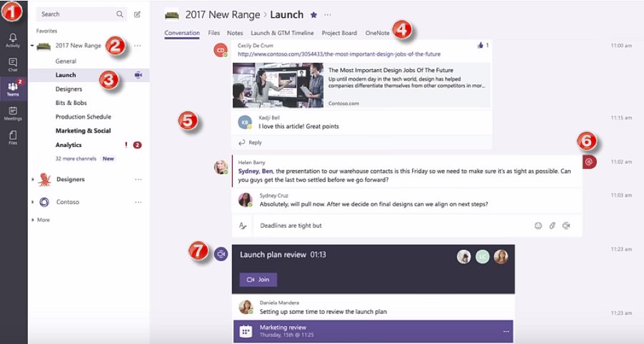Click the meet now video icon in reply box
This screenshot has width=644, height=344.
click(x=566, y=226)
